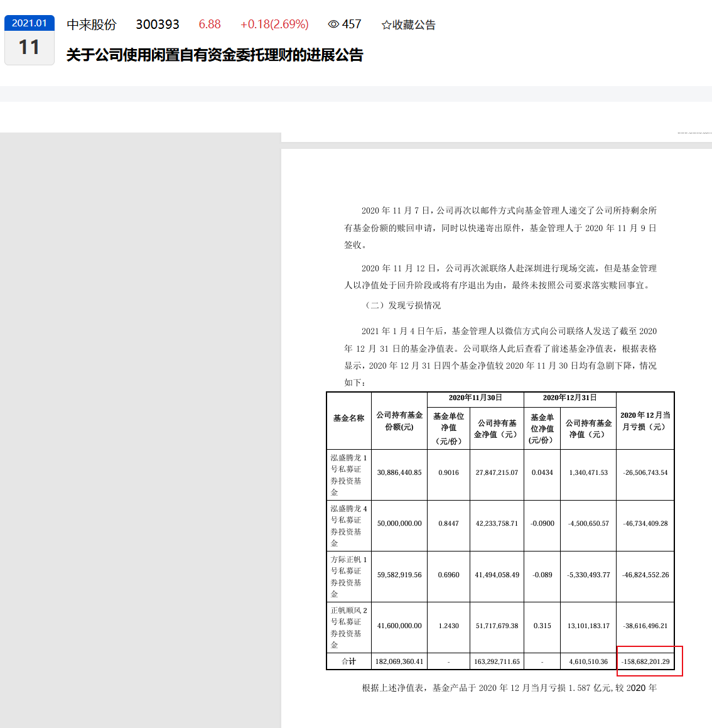Viewport: 712px width, 728px height.
Task: Click the total cell 163,292,711.65
Action: click(497, 661)
